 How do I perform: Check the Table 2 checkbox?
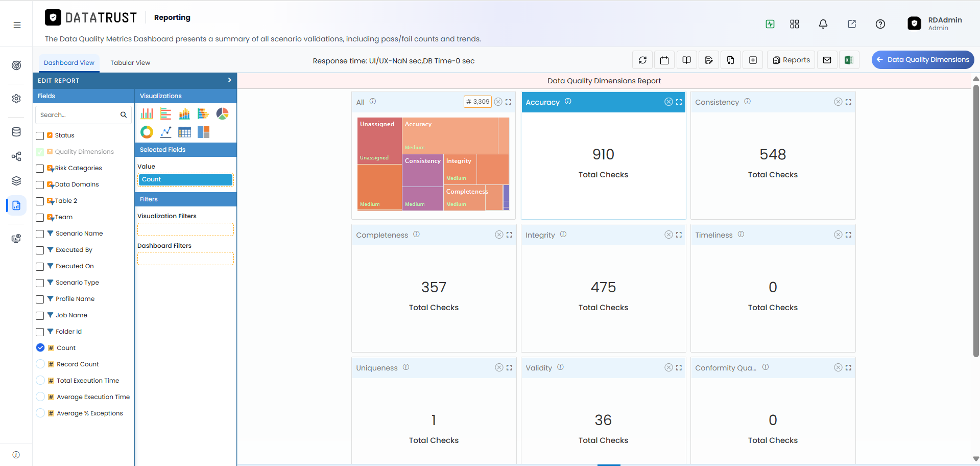[x=40, y=201]
